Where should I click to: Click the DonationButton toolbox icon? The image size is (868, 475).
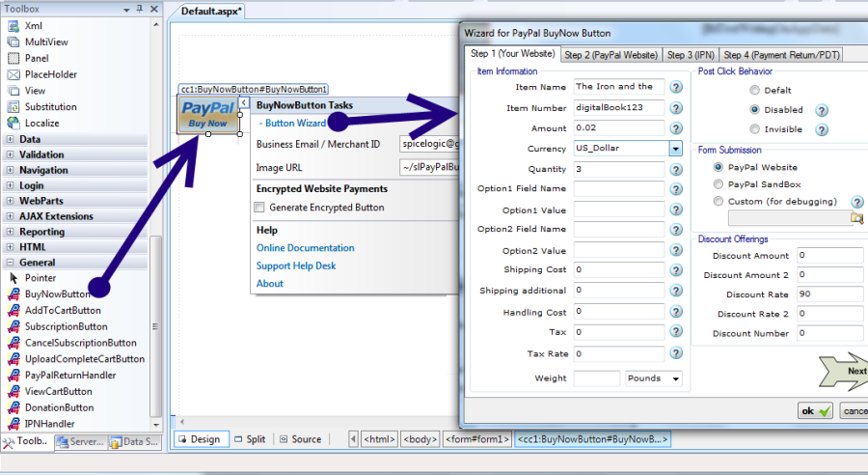tap(14, 407)
